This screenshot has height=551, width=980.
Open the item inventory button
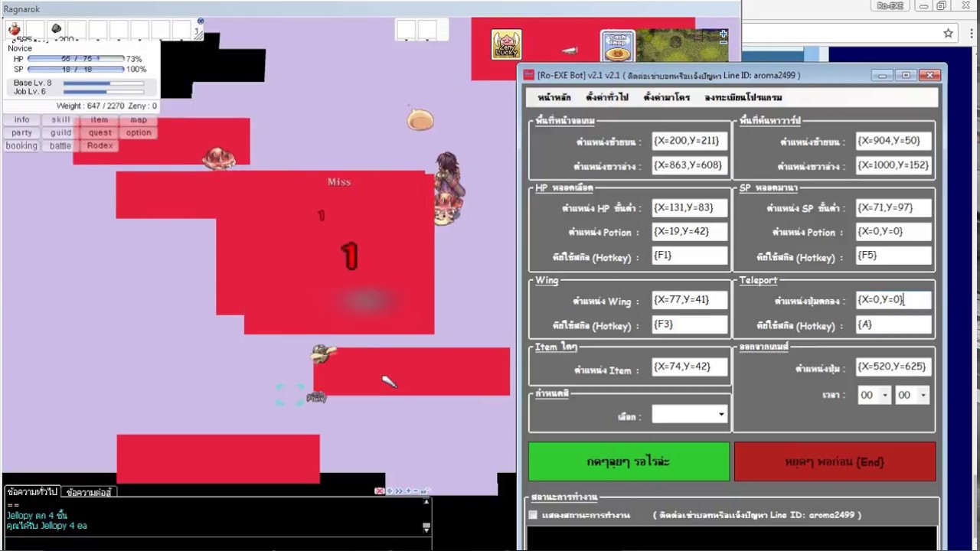click(x=100, y=119)
